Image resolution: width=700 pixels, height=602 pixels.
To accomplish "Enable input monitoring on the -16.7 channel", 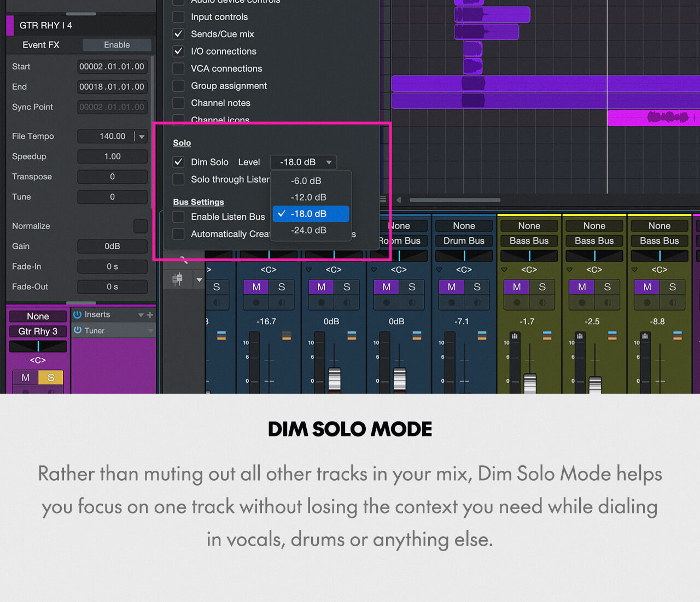I will click(282, 302).
